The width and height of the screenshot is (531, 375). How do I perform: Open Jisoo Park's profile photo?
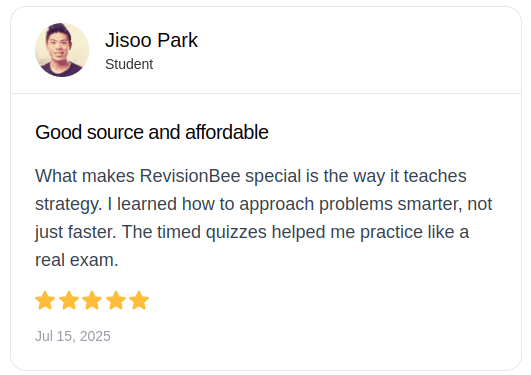pos(62,50)
